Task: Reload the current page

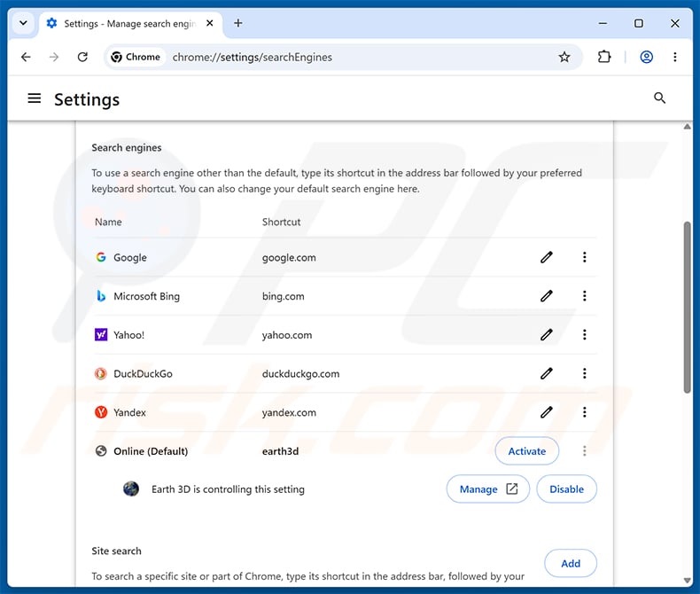Action: [82, 57]
